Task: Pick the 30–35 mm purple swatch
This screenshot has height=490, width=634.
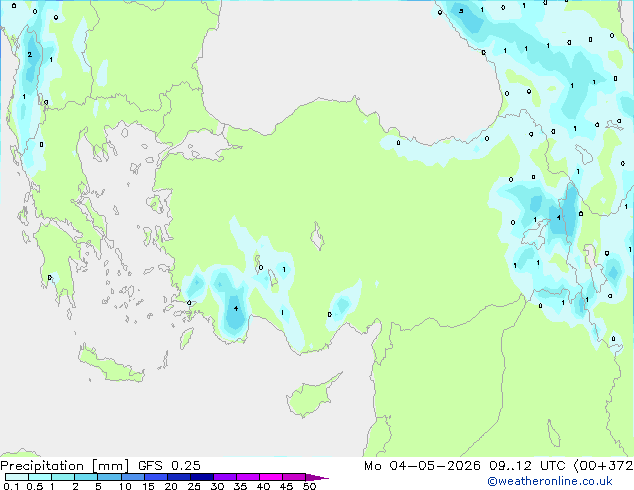Action: [x=225, y=477]
